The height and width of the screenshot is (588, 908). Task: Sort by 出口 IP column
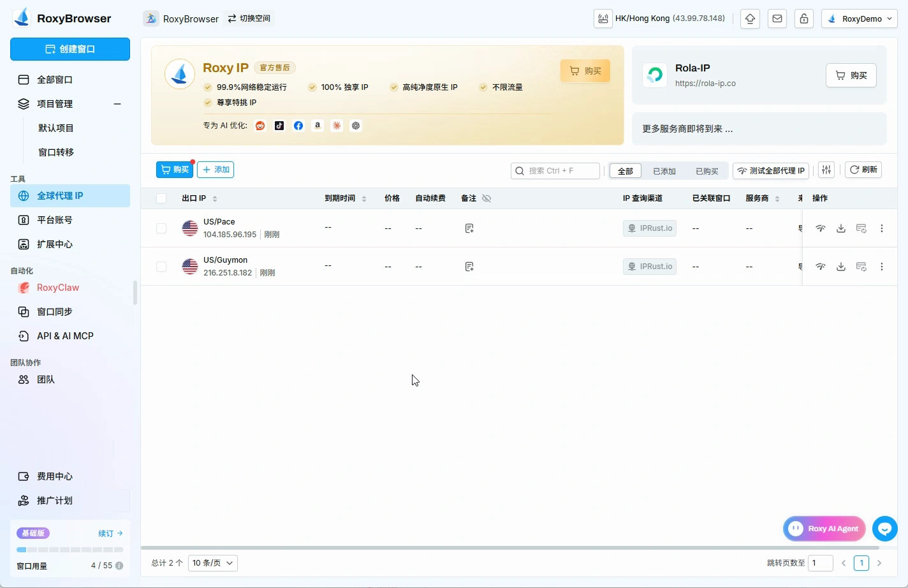pyautogui.click(x=215, y=199)
